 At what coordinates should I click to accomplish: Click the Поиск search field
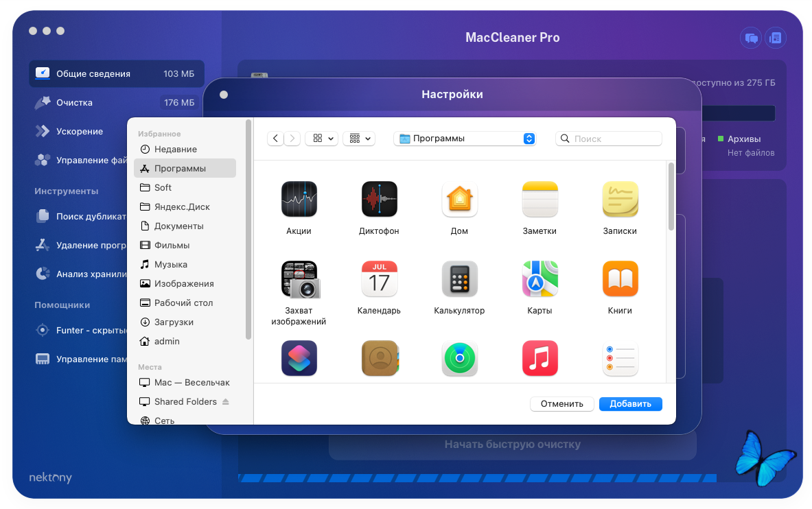608,139
